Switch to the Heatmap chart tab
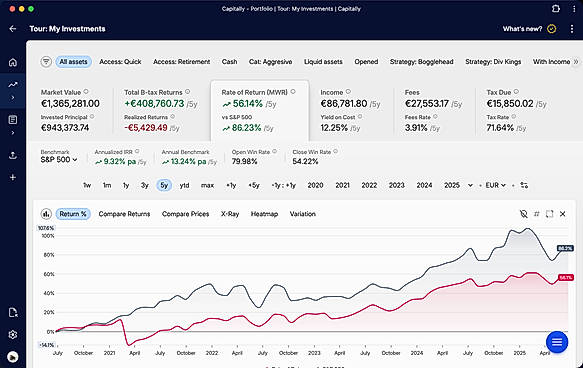583x368 pixels. (x=264, y=214)
